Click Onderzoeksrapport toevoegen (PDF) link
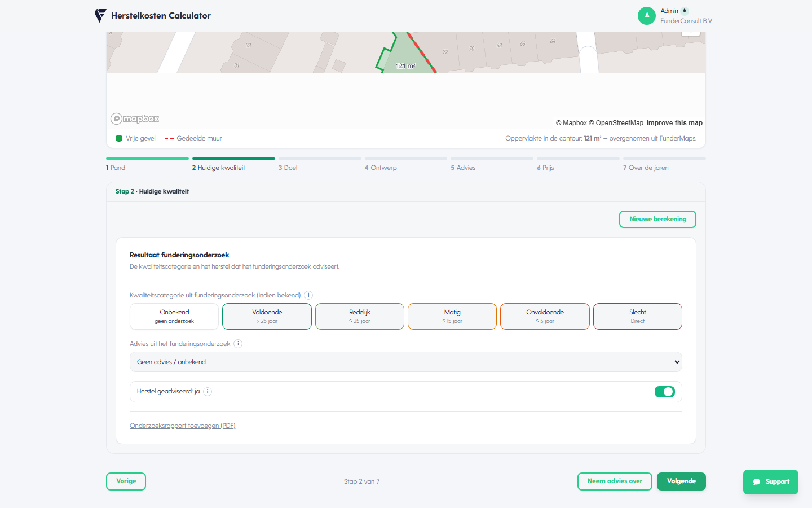Screen dimensions: 812x508 [x=183, y=426]
